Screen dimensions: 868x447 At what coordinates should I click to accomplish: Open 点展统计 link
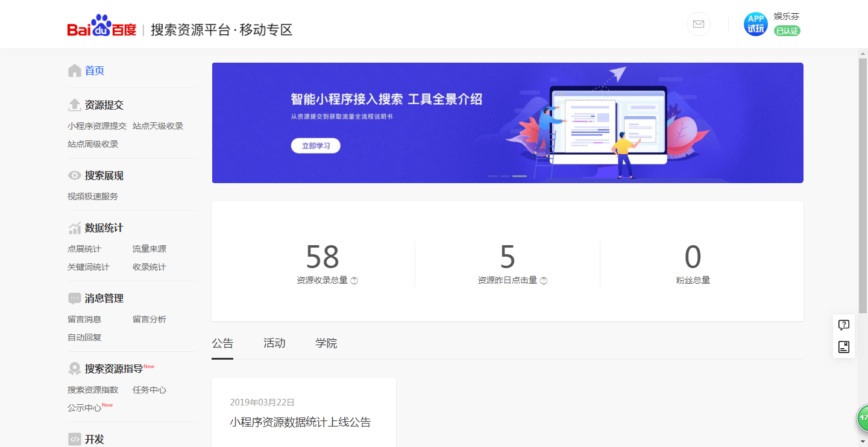[x=84, y=249]
